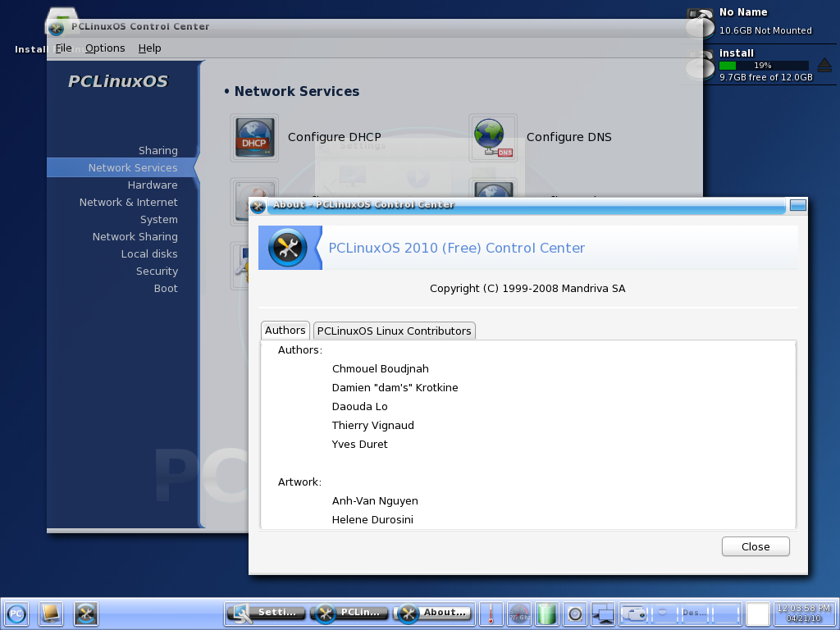840x630 pixels.
Task: Click the install drive usage bar
Action: point(763,66)
